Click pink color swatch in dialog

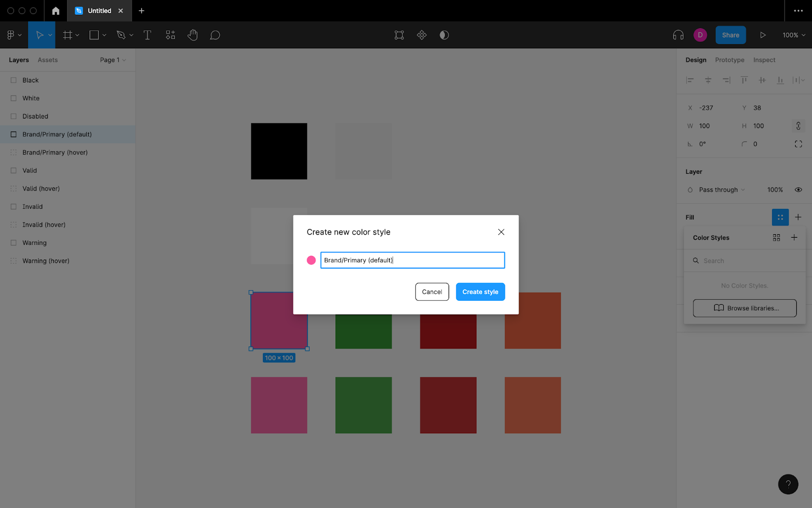click(311, 261)
